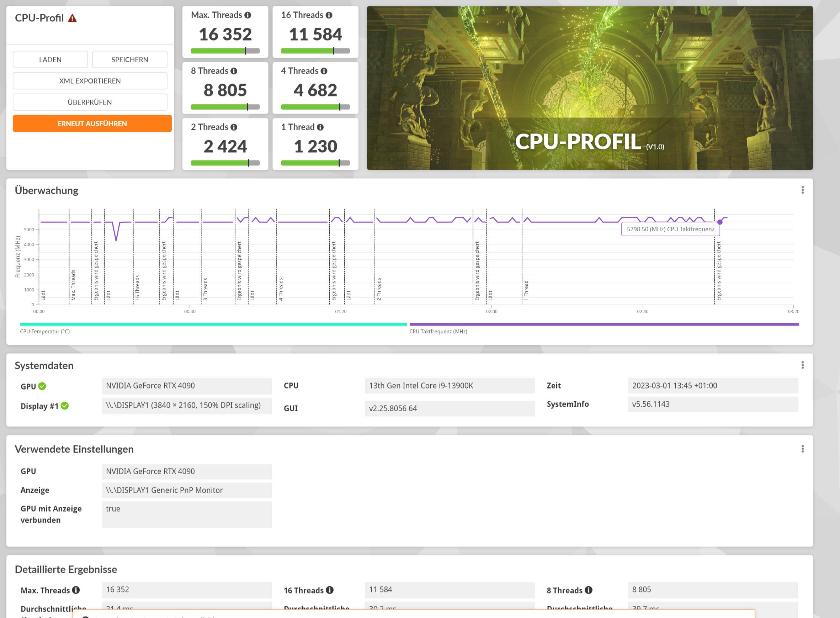The width and height of the screenshot is (840, 618).
Task: Click the ÜBERPRÜFEN button
Action: pos(90,102)
